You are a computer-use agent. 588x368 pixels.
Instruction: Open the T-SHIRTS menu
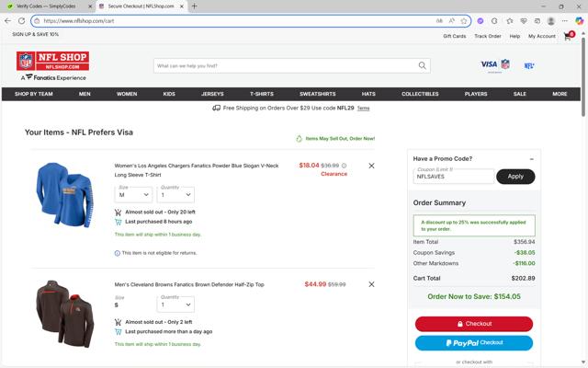click(262, 94)
